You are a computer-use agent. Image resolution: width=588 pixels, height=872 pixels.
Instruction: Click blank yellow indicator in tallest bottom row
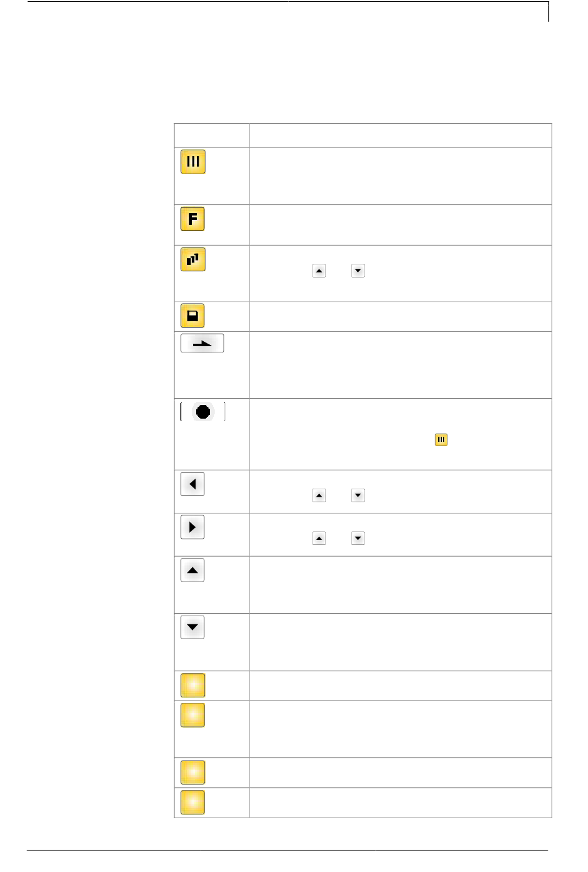click(x=192, y=715)
